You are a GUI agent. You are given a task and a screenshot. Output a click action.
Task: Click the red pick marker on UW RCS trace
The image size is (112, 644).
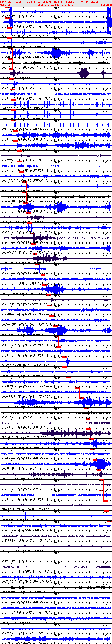point(107,511)
